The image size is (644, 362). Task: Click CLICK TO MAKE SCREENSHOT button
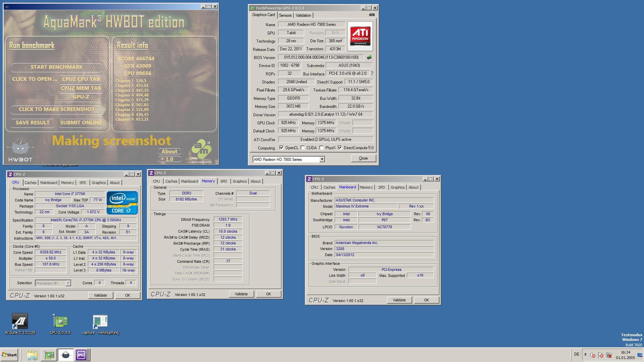pos(57,109)
